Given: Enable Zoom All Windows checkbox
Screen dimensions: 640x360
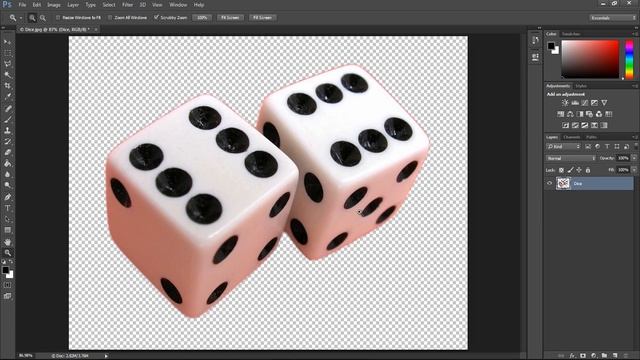Looking at the screenshot, I should click(x=110, y=18).
